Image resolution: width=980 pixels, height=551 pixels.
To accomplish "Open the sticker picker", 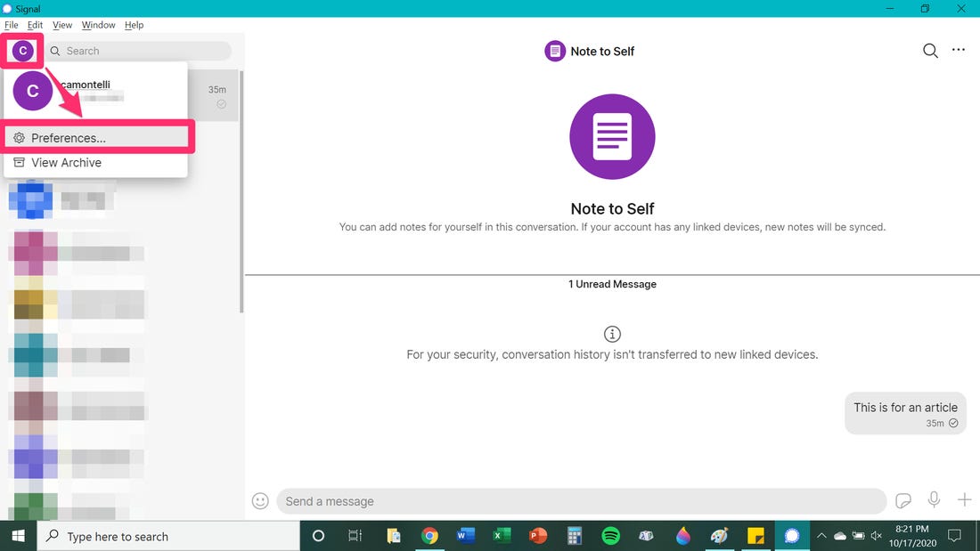I will pos(903,500).
